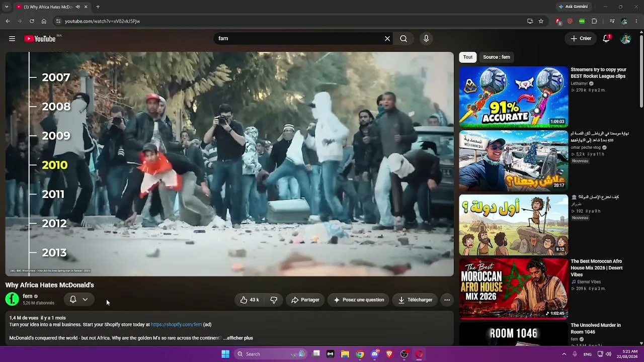Open the fern channel name link
Screen dimensions: 644x362
[x=28, y=296]
